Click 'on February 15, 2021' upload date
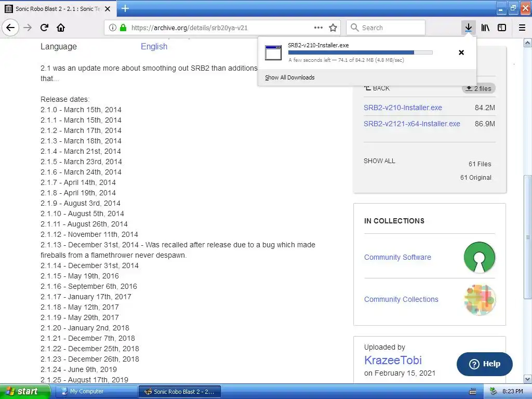 [400, 373]
